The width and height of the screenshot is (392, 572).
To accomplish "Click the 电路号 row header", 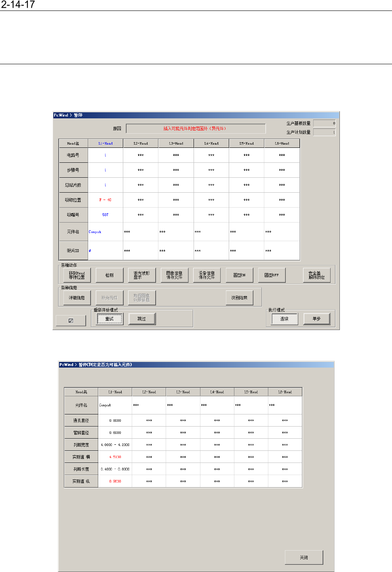I will [x=73, y=155].
